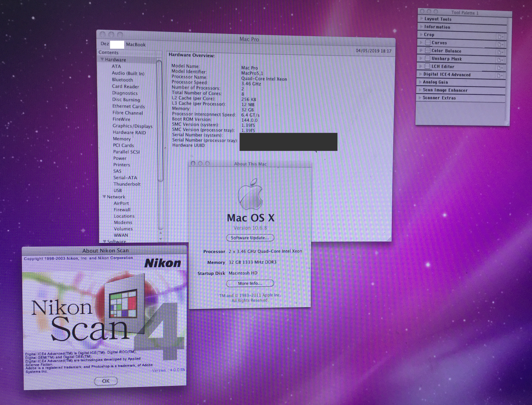Collapse the Network tree triangle
Image resolution: width=532 pixels, height=405 pixels.
tap(104, 197)
